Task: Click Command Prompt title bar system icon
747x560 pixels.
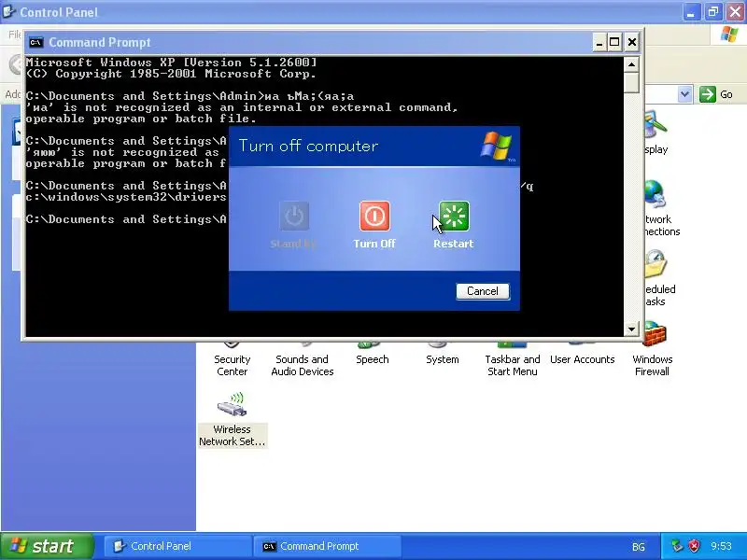Action: pos(35,42)
